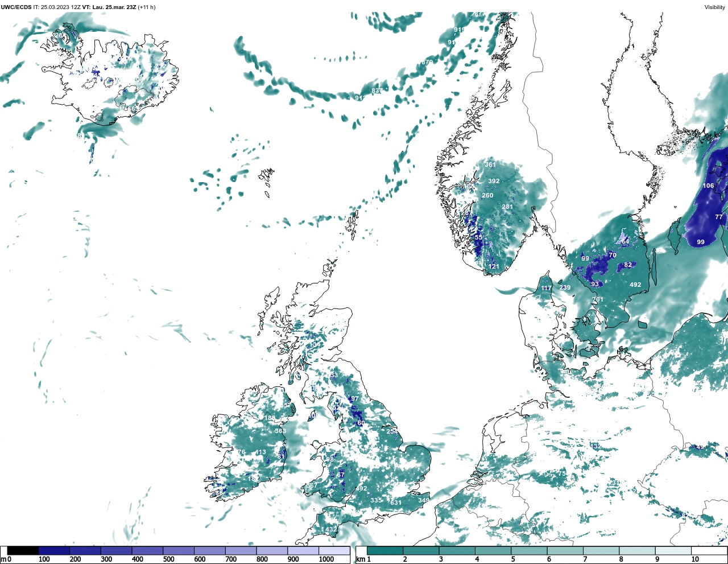The height and width of the screenshot is (564, 728).
Task: Click the '361' visibility value over Norway
Action: [490, 164]
